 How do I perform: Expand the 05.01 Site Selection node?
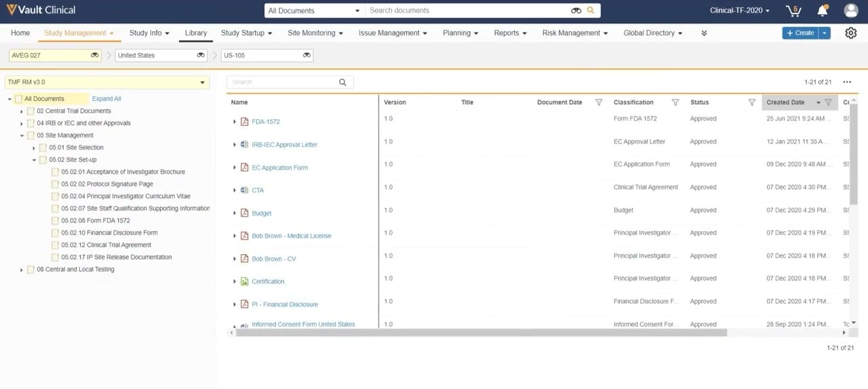[34, 148]
